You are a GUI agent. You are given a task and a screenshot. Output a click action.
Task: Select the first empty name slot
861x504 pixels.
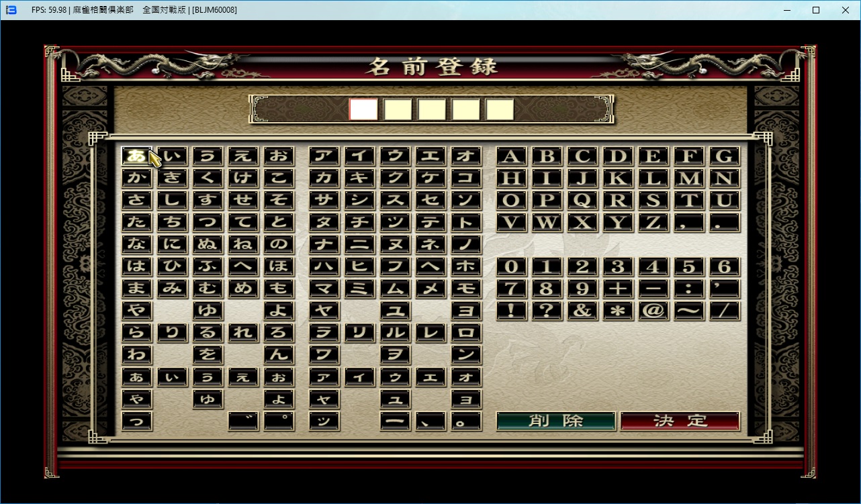pos(363,109)
